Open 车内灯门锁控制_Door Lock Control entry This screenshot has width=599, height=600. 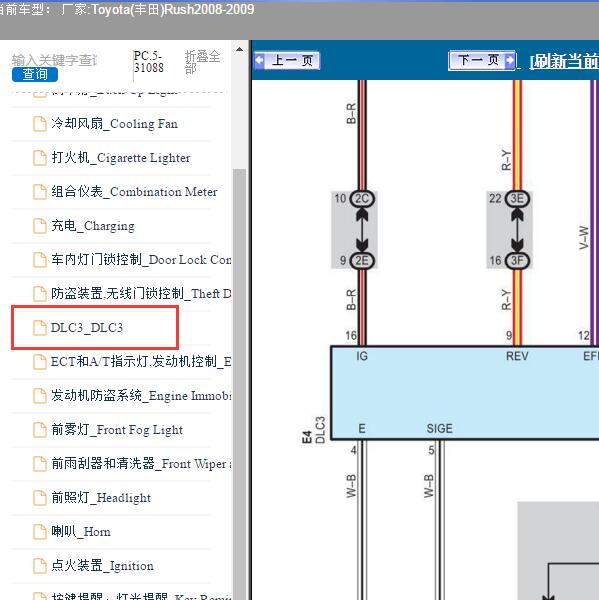[x=141, y=259]
